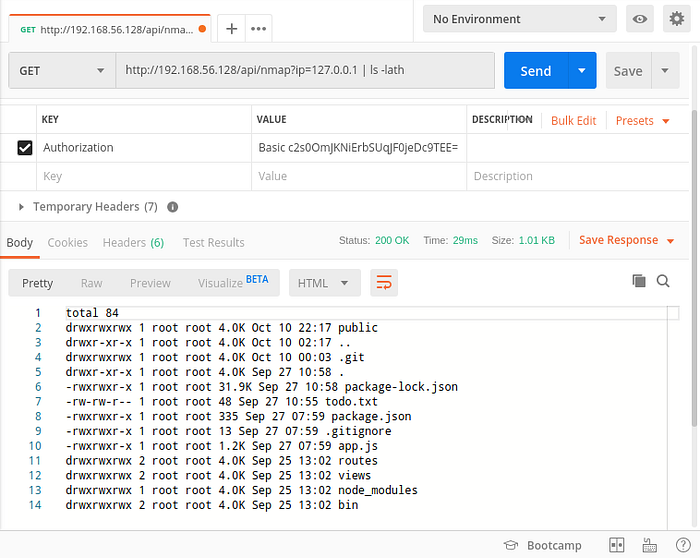Click the Bulk Edit link
700x558 pixels.
[x=573, y=120]
